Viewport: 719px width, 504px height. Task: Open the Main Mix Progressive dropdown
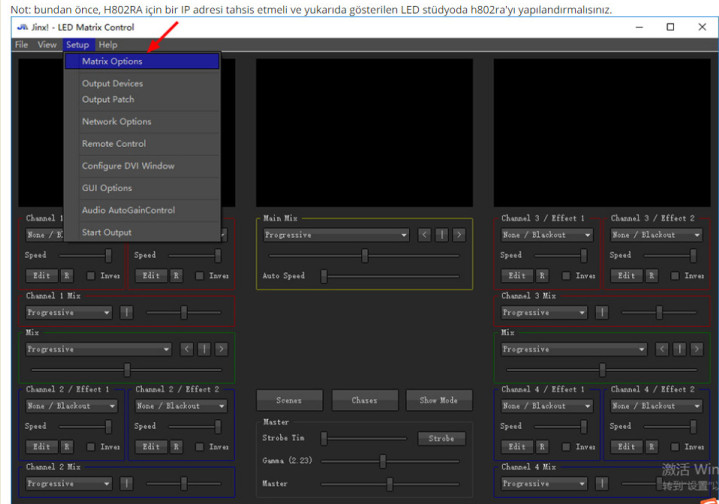pyautogui.click(x=335, y=235)
